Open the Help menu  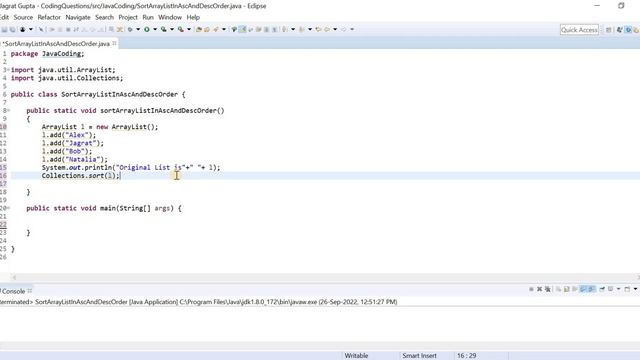[193, 17]
